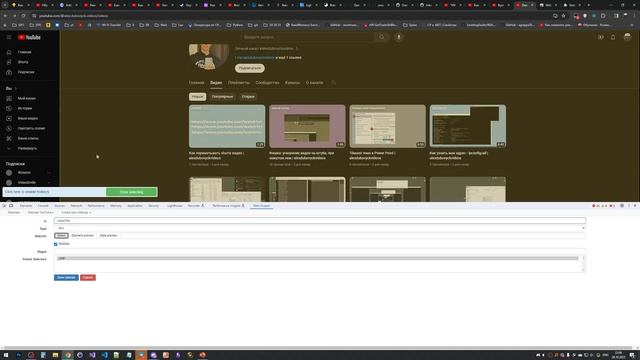Open the DevTools Lighthouse tab
The image size is (640, 360).
175,206
